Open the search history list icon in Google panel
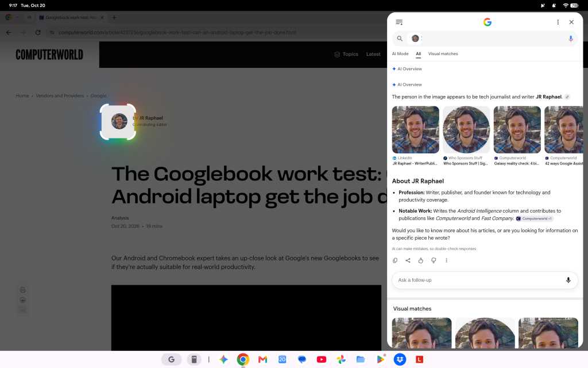 pyautogui.click(x=399, y=22)
